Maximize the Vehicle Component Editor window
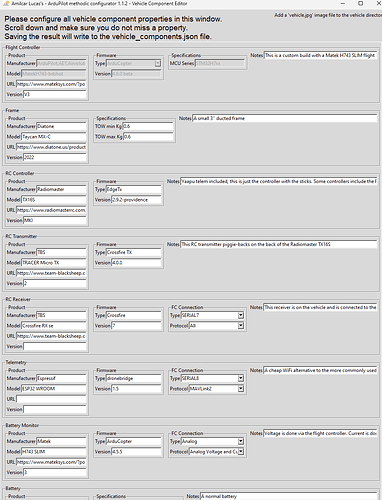The image size is (382, 500). (x=360, y=3)
